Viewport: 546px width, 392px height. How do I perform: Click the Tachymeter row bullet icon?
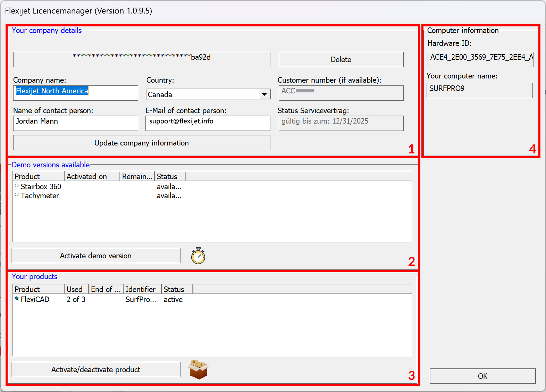coord(17,195)
